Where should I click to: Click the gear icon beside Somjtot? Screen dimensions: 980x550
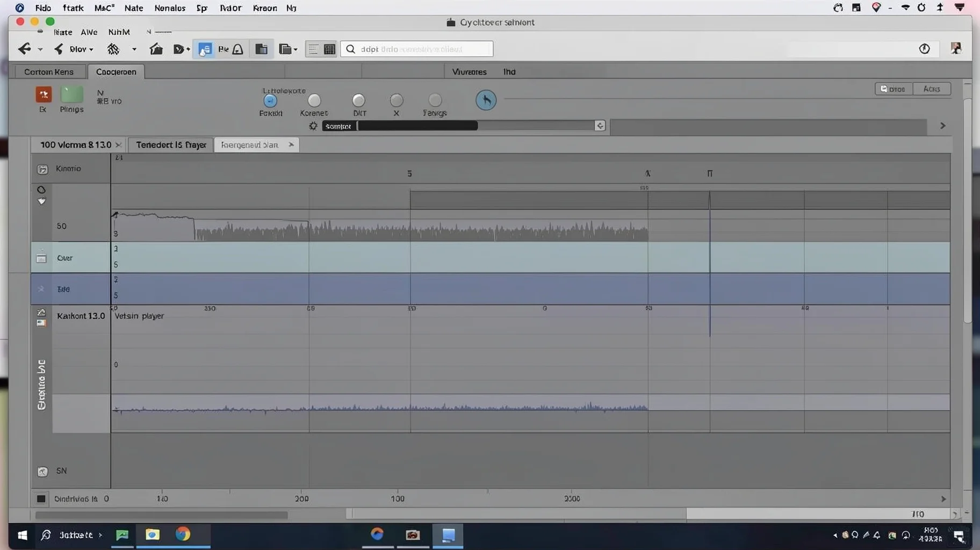coord(313,126)
